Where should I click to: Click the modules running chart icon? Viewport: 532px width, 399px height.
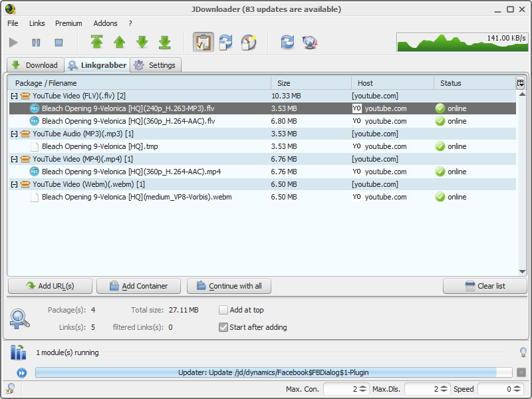19,352
